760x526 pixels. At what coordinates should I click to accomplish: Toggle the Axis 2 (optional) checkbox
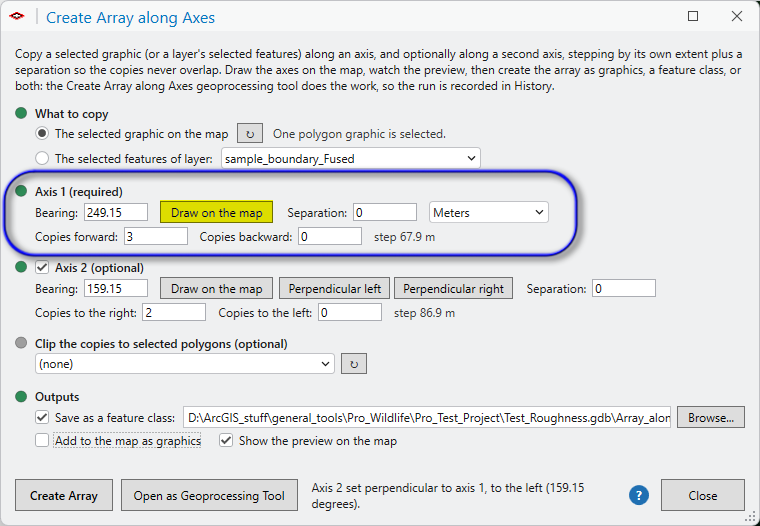point(42,267)
